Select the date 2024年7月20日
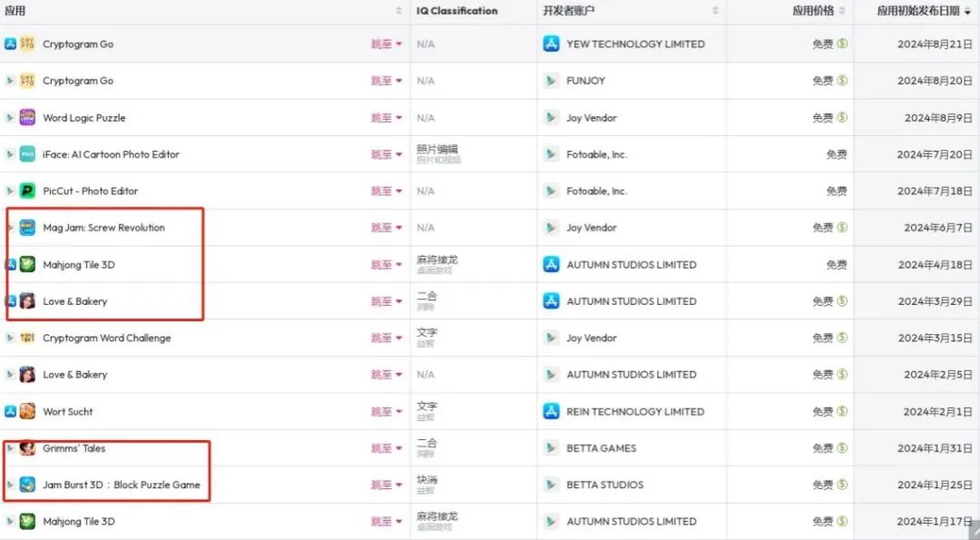 click(x=935, y=154)
